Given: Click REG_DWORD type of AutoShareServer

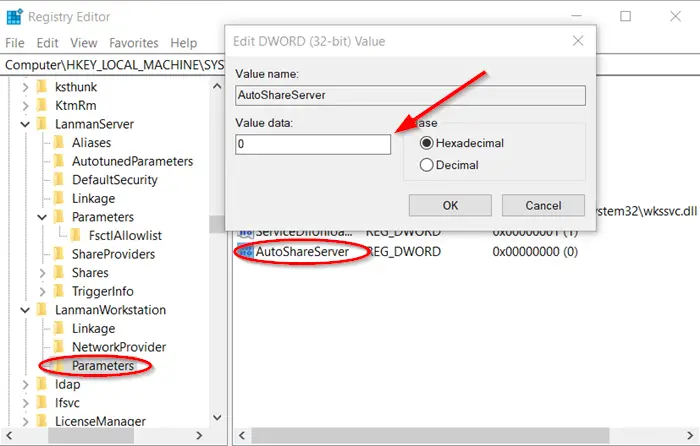Looking at the screenshot, I should pyautogui.click(x=404, y=252).
